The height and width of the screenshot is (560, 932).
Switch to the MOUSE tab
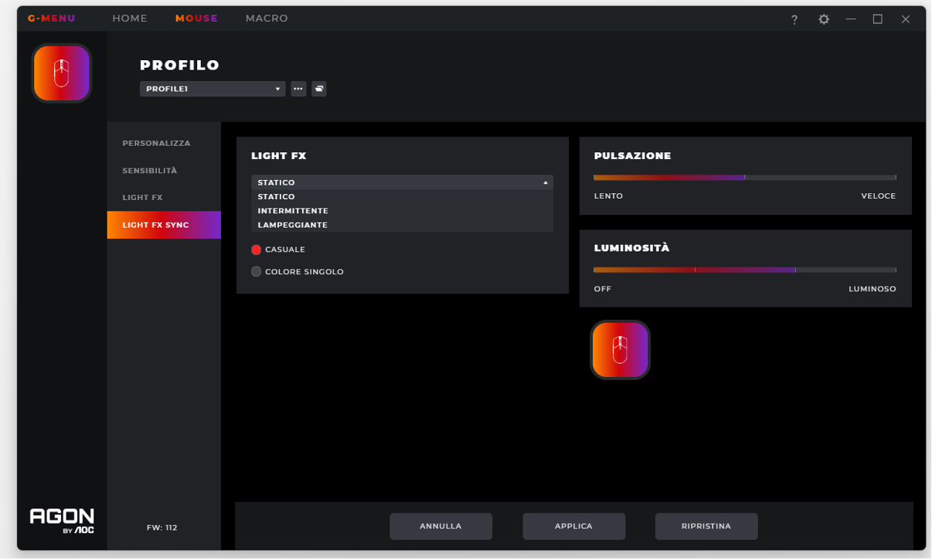[x=196, y=19]
